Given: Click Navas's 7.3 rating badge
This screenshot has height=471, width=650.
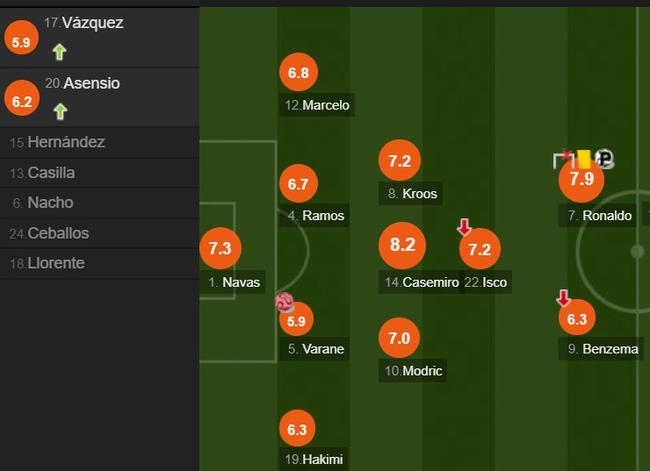Looking at the screenshot, I should click(x=220, y=247).
